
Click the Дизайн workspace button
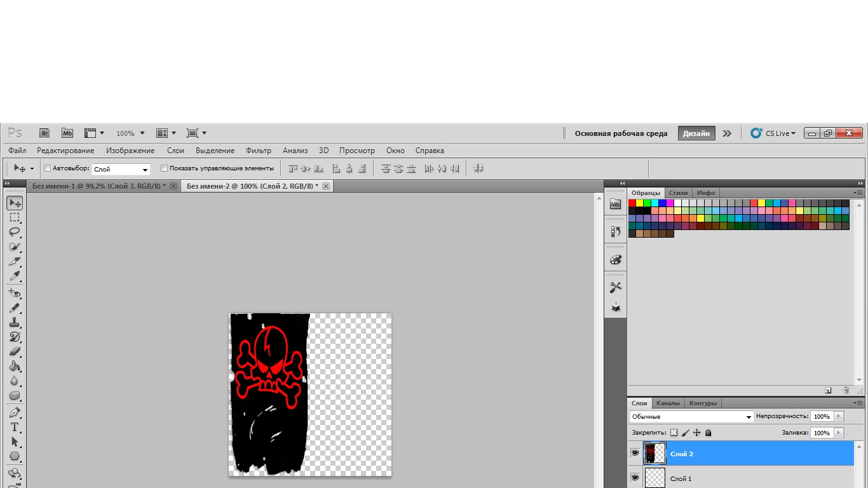696,133
